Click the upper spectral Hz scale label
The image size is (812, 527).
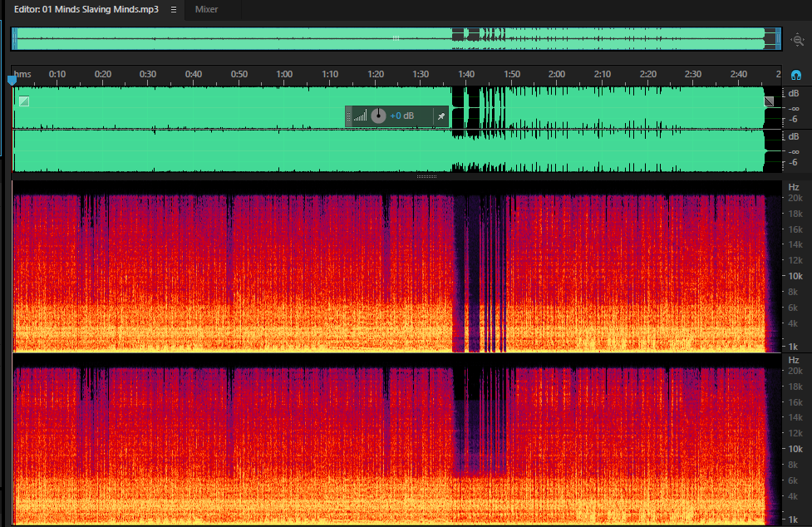794,187
